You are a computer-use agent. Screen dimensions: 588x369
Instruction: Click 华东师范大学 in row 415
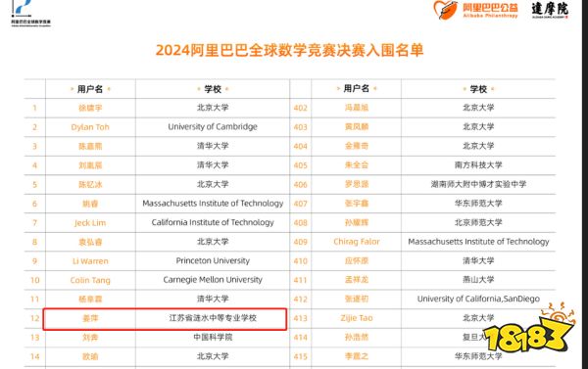(x=478, y=356)
